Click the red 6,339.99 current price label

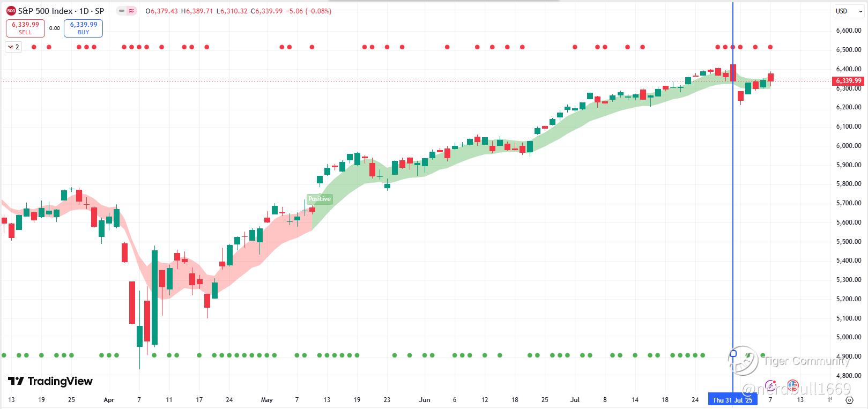pyautogui.click(x=848, y=81)
